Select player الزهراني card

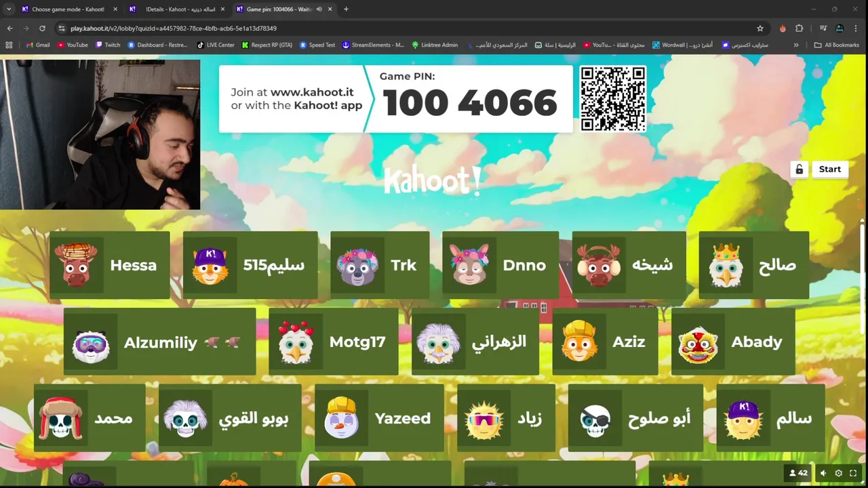tap(475, 342)
